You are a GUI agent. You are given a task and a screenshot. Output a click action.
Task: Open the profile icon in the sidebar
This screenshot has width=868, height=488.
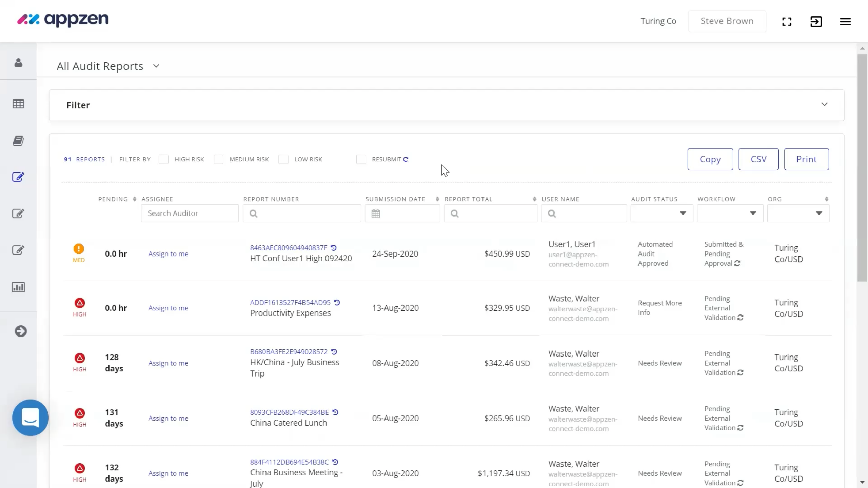[18, 63]
